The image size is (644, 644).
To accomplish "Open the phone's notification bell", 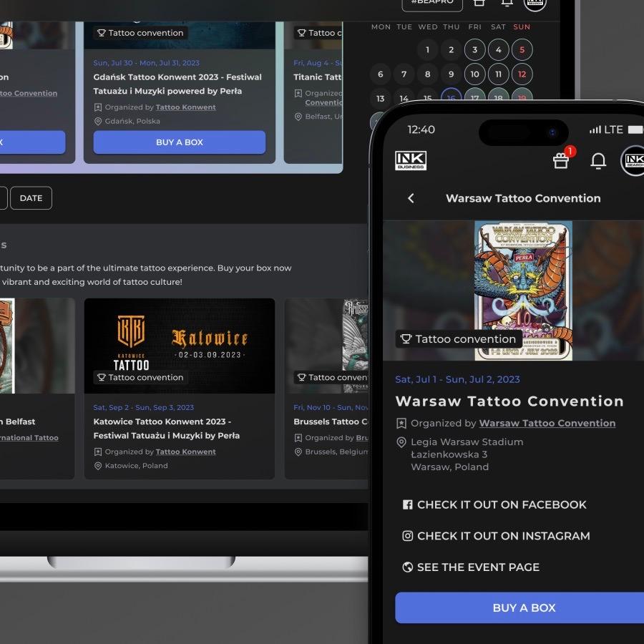I will (x=598, y=160).
